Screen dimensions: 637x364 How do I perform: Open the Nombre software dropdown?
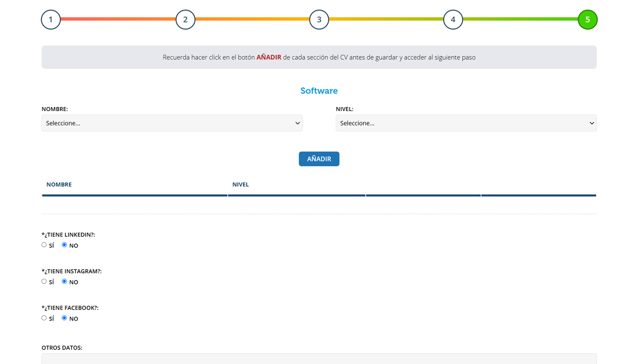(172, 123)
